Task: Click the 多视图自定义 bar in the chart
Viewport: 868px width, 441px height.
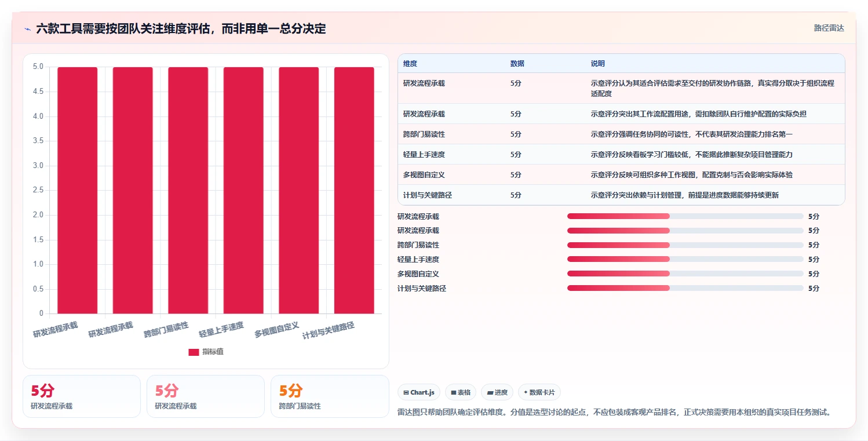Action: [299, 190]
